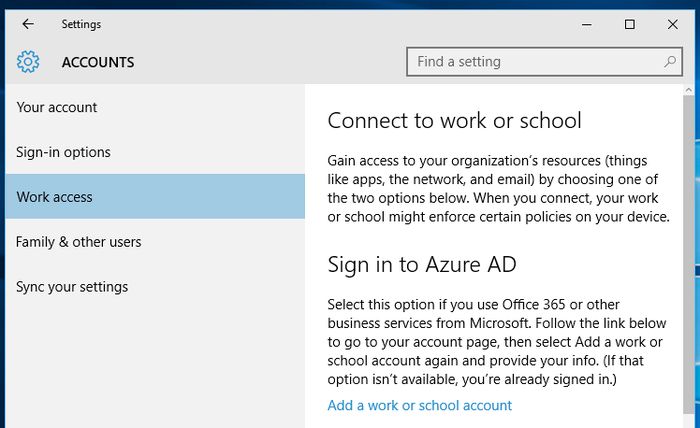Open the Your account section

pos(57,107)
